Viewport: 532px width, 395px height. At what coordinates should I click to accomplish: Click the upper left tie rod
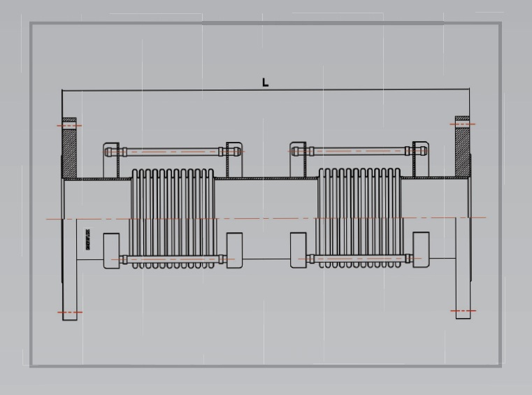coord(173,152)
